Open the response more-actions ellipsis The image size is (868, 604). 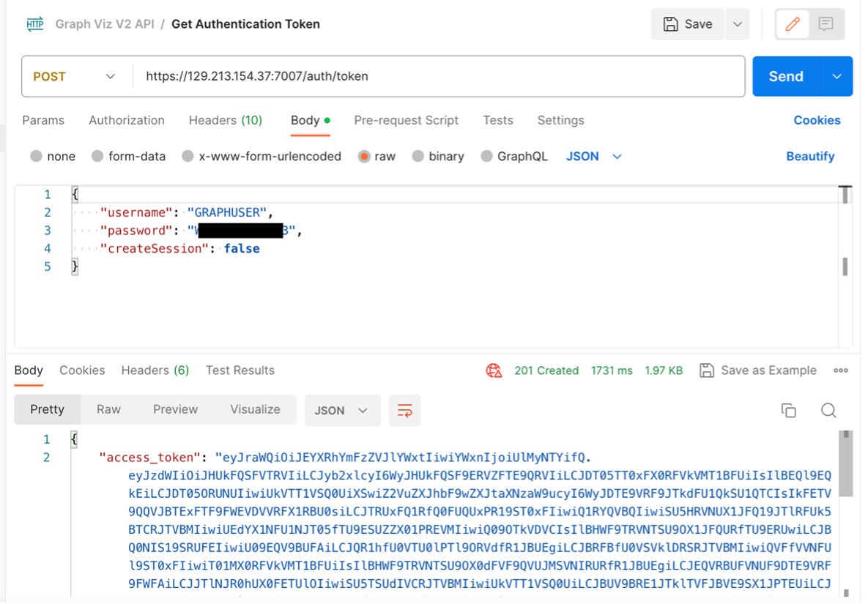[840, 370]
